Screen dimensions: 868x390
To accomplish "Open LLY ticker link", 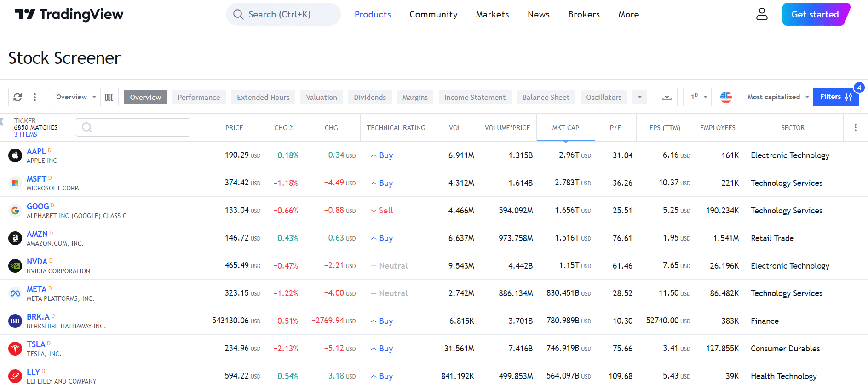I will click(33, 372).
